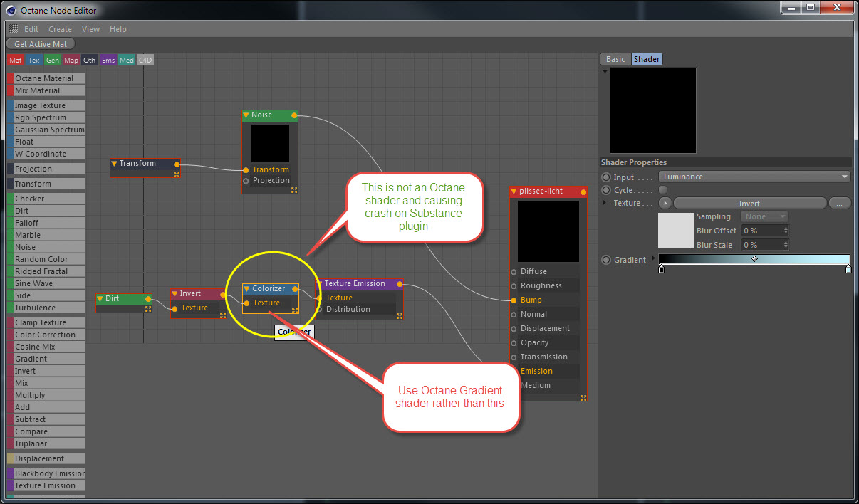Open the View menu

[90, 29]
